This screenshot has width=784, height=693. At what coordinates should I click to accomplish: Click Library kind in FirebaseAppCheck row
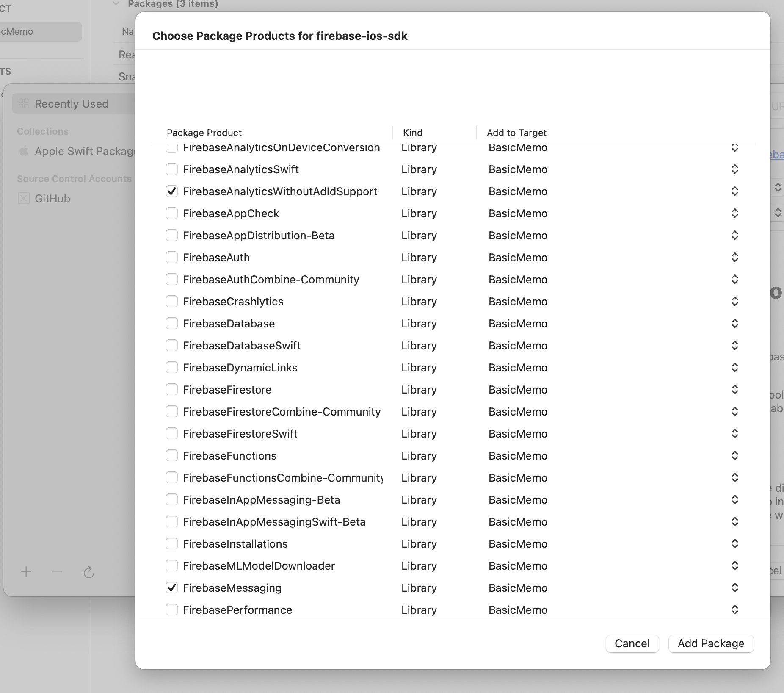coord(419,213)
